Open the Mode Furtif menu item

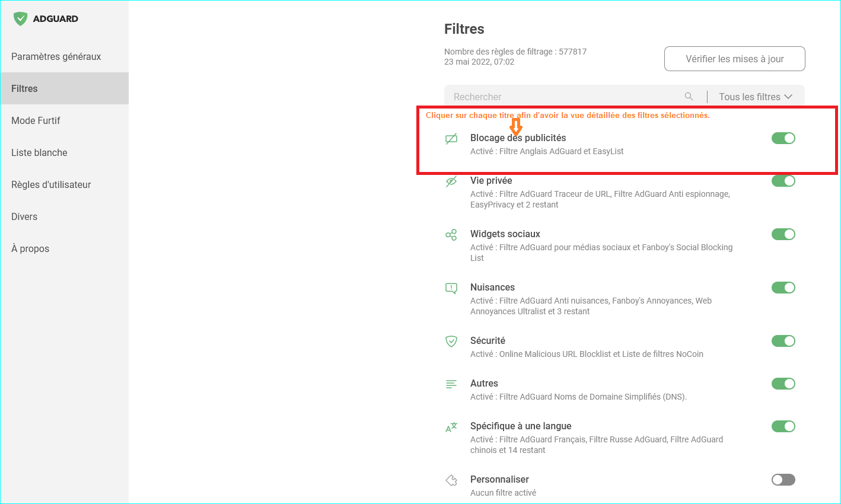pos(36,121)
